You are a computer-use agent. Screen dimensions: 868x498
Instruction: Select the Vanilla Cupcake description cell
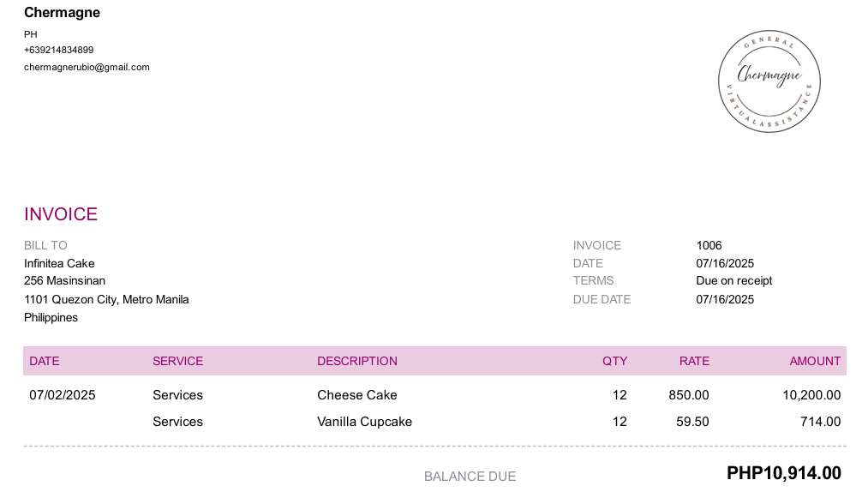point(365,422)
